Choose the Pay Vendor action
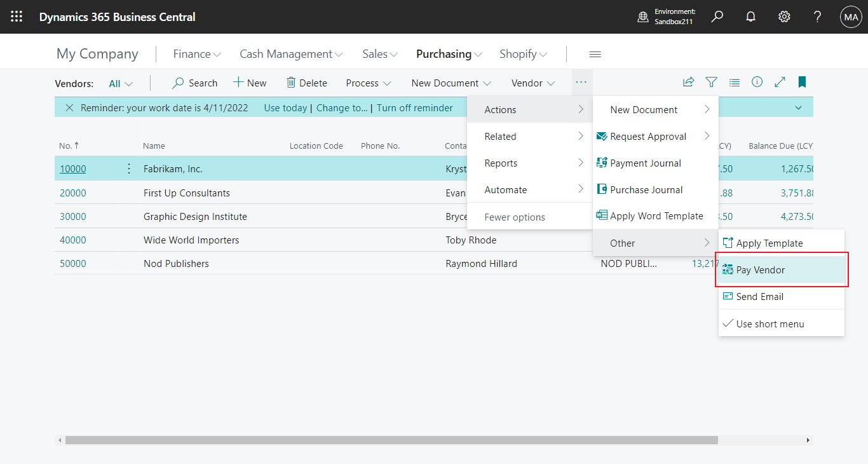868x464 pixels. point(761,270)
